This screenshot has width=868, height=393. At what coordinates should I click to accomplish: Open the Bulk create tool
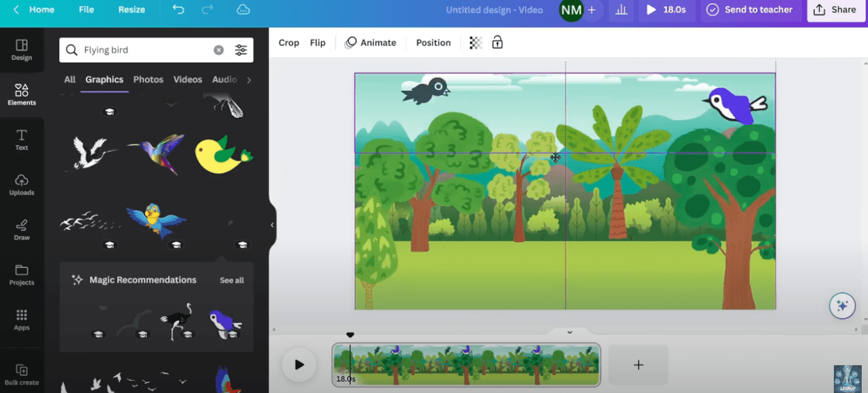point(22,375)
